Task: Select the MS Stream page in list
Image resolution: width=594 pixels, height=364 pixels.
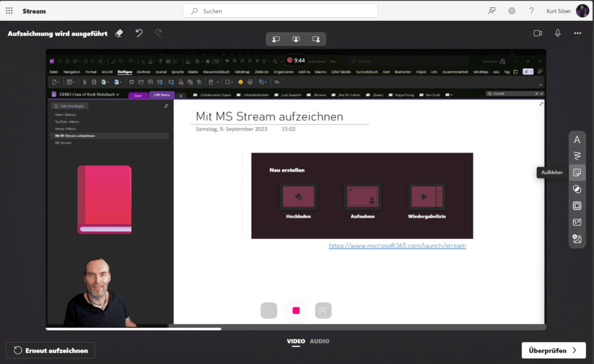Action: pos(63,143)
